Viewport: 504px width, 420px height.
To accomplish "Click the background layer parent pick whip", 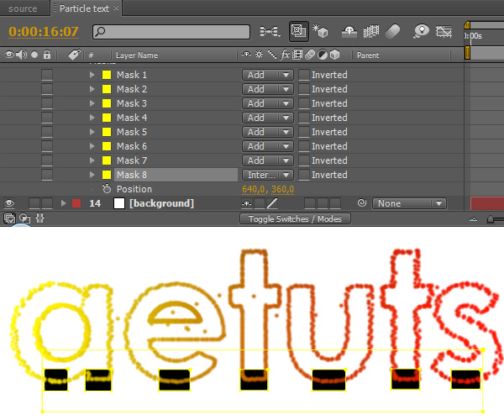I will pos(362,202).
